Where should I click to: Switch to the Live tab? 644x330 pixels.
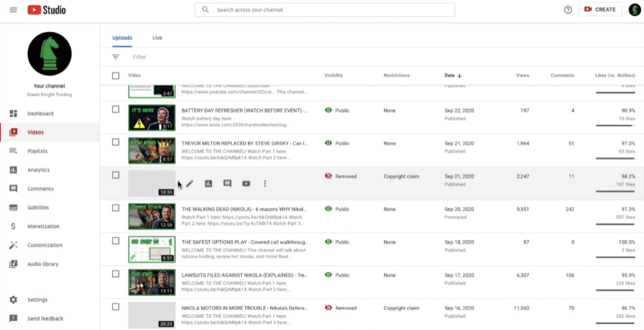click(157, 38)
